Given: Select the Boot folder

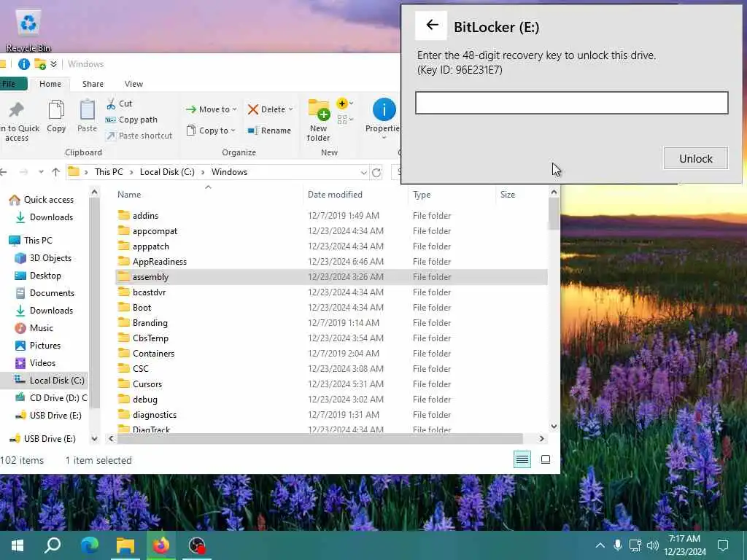Looking at the screenshot, I should pos(142,308).
